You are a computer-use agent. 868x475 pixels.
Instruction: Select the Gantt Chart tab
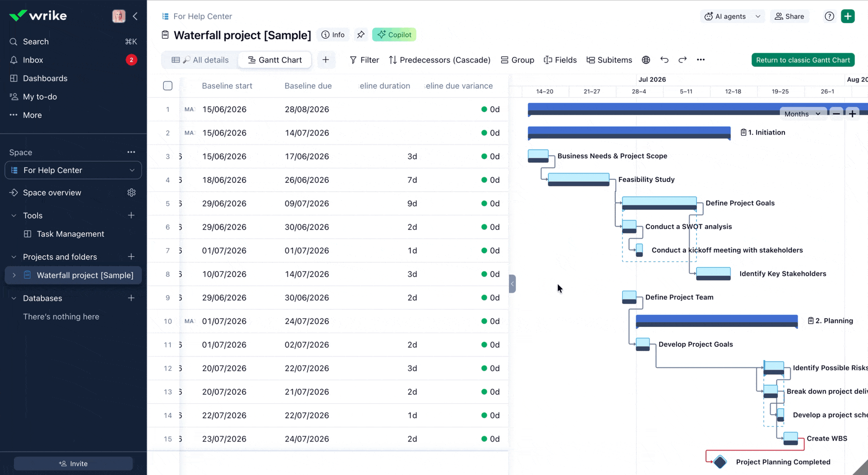pos(275,60)
